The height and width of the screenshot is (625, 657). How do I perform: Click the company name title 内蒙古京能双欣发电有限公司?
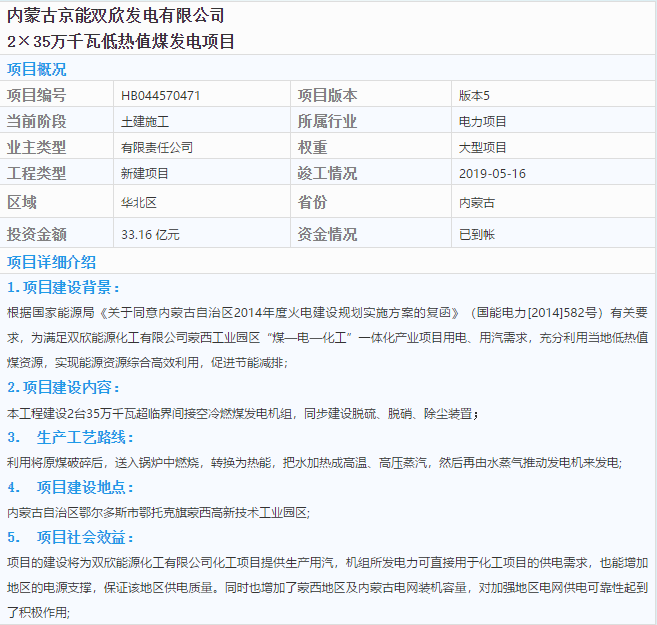click(116, 16)
